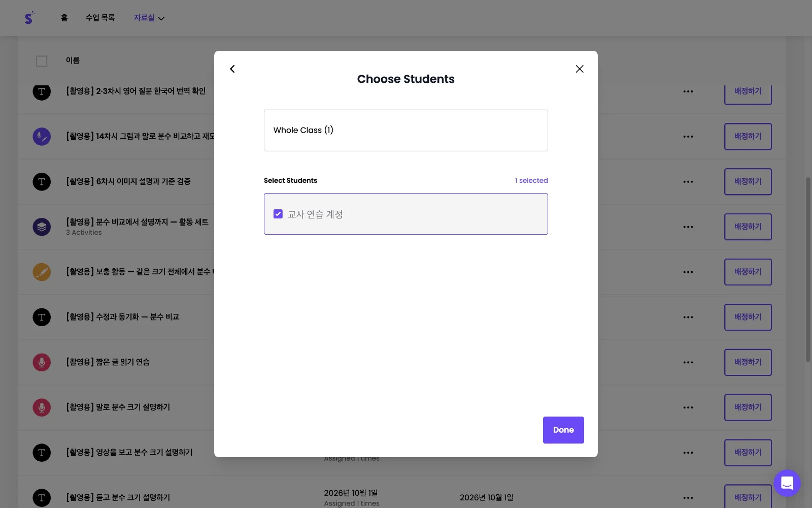Confirm the student selection with Done

point(563,430)
